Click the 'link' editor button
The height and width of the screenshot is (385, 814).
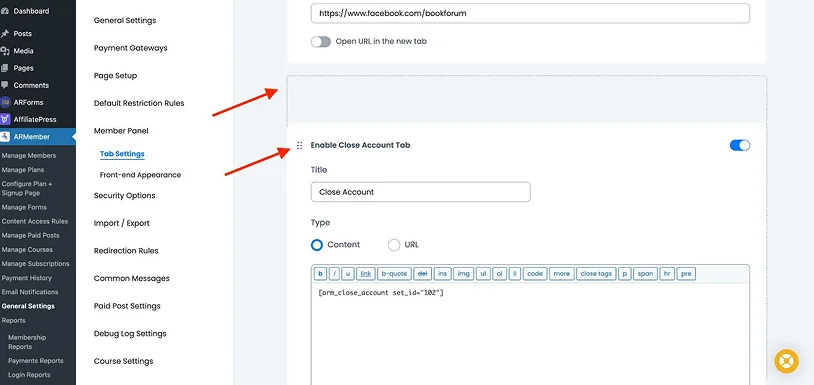366,273
